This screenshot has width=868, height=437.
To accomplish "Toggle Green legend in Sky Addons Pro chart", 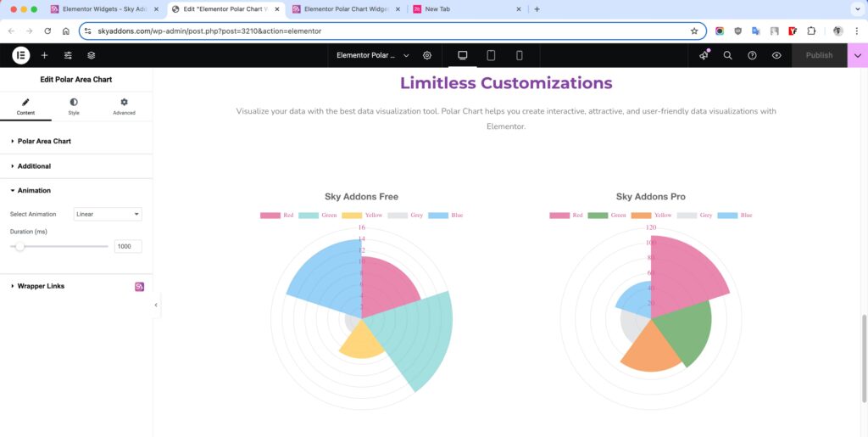I will 607,215.
